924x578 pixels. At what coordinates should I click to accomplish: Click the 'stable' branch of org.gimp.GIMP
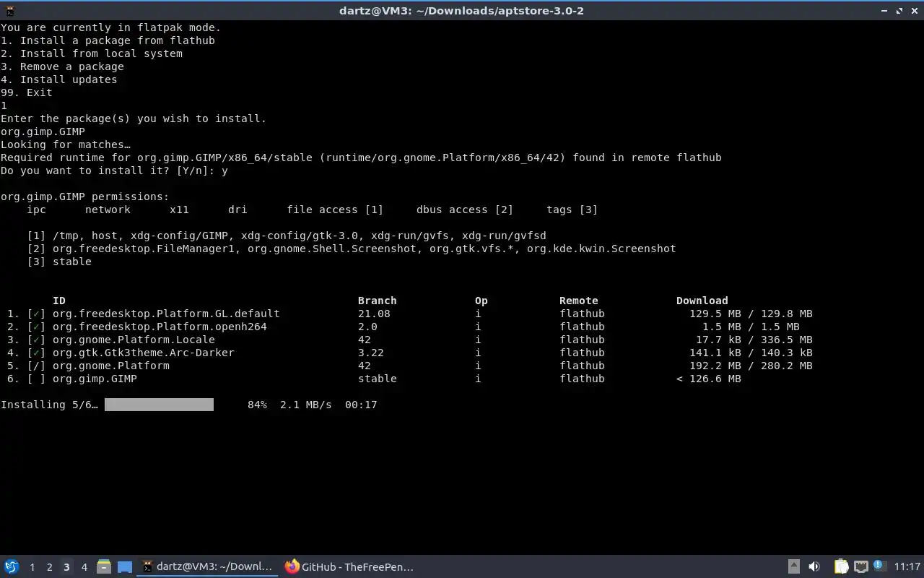point(378,379)
